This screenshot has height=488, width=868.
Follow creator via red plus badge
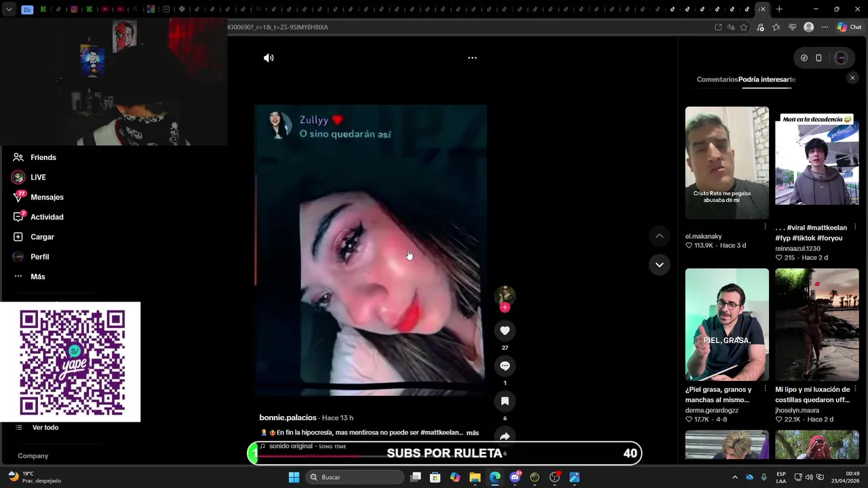pyautogui.click(x=505, y=308)
